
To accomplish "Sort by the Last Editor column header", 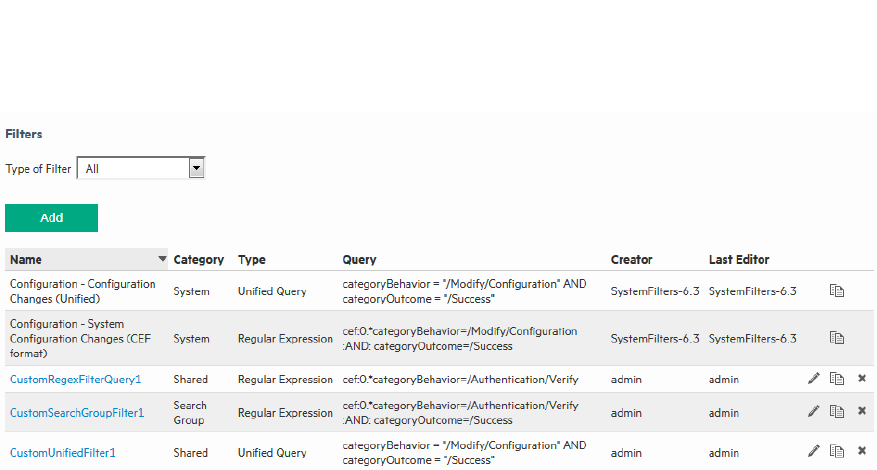I will (739, 260).
